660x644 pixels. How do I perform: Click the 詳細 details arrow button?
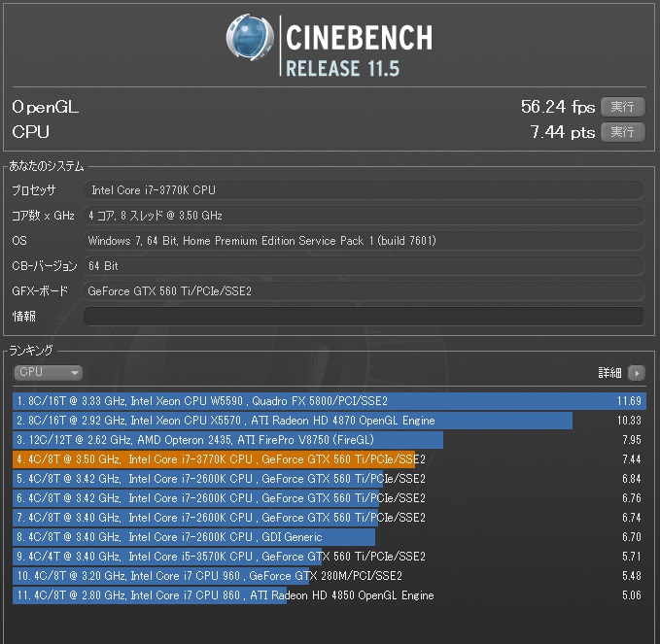click(637, 373)
